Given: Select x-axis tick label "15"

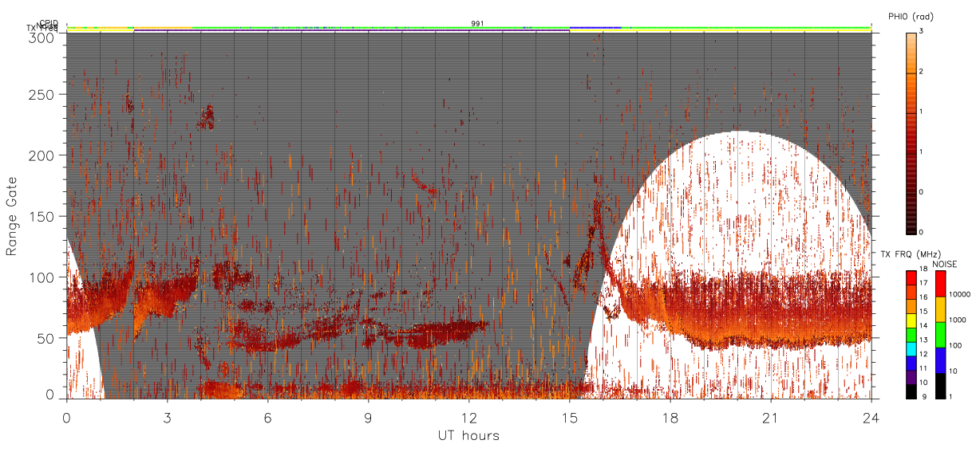Looking at the screenshot, I should [569, 418].
